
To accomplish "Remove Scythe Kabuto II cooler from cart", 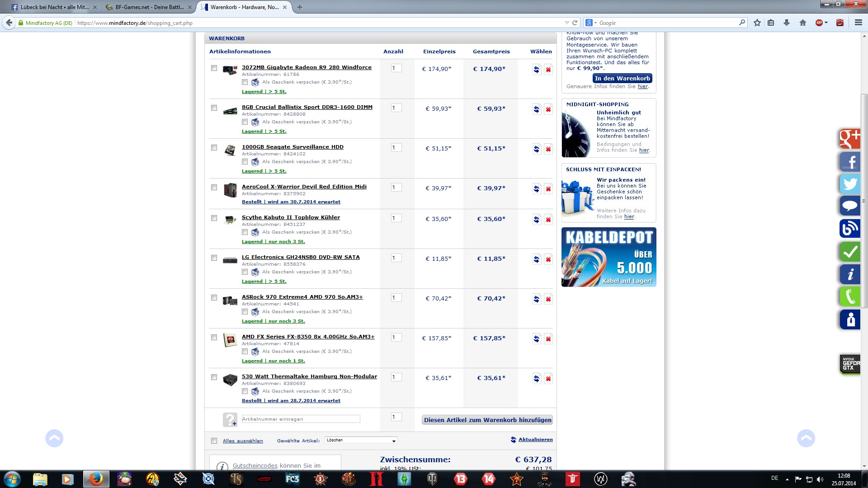I will click(x=548, y=220).
